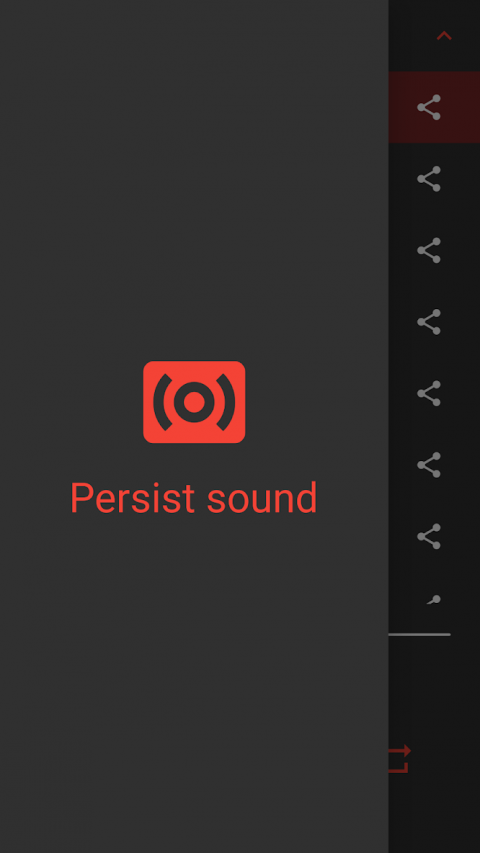Image resolution: width=480 pixels, height=853 pixels.
Task: Select the highlighted red row beside its share icon
Action: pos(402,107)
